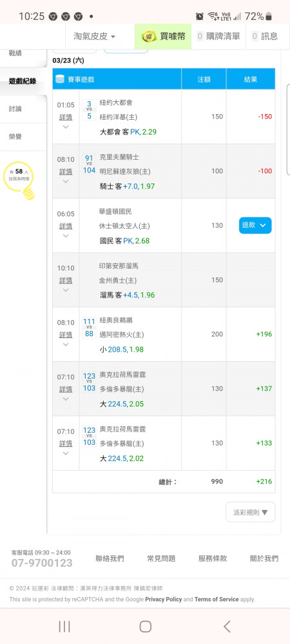
Task: Click the 常見問題 footer link
Action: click(161, 558)
